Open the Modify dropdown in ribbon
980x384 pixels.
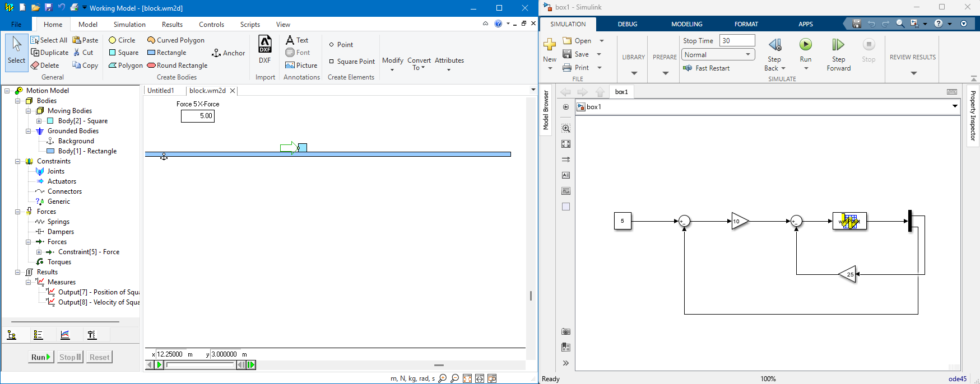click(x=392, y=64)
